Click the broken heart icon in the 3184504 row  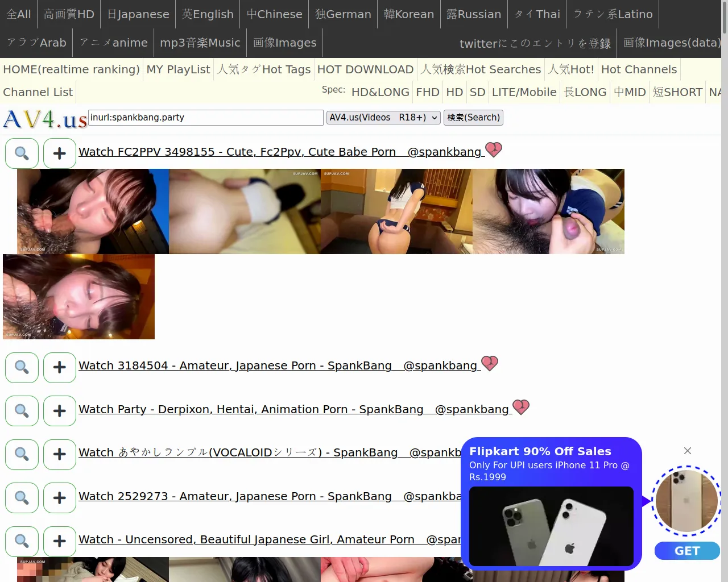coord(490,364)
